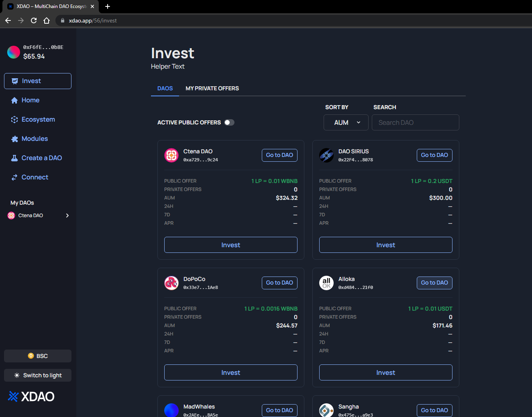Open Create a DAO in sidebar

[38, 158]
